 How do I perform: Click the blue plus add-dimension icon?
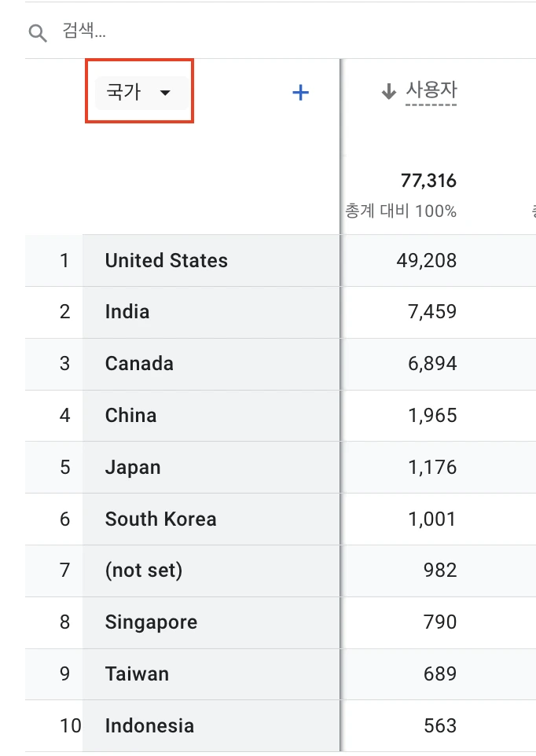pyautogui.click(x=300, y=93)
